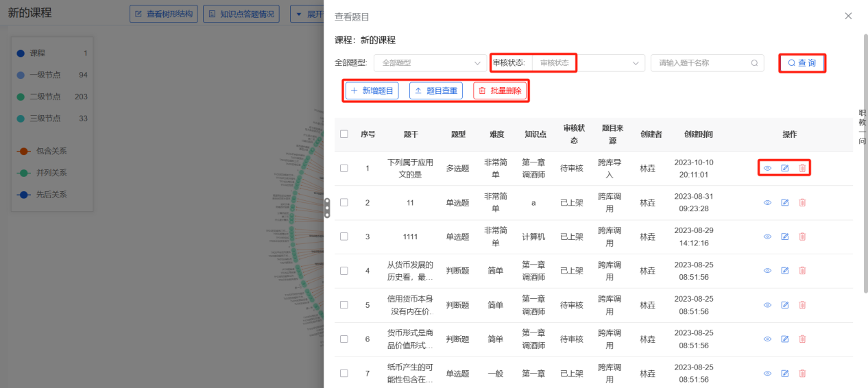View question row 7 eye icon

(x=768, y=374)
